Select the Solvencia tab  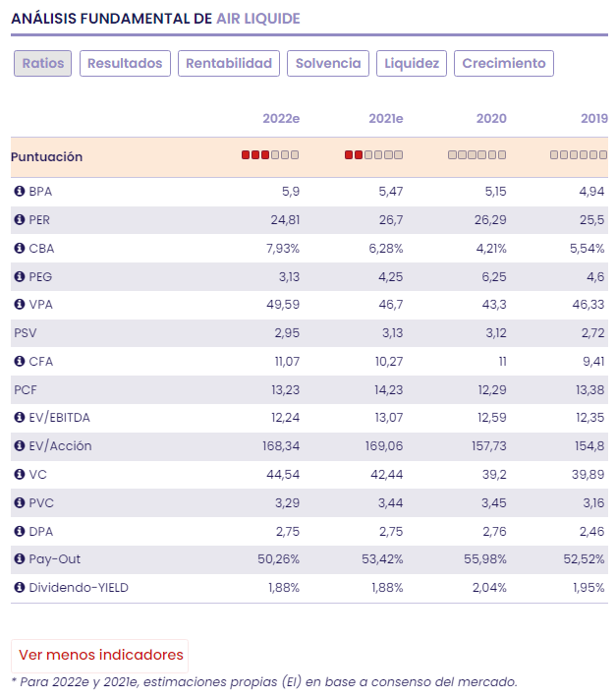tap(328, 64)
